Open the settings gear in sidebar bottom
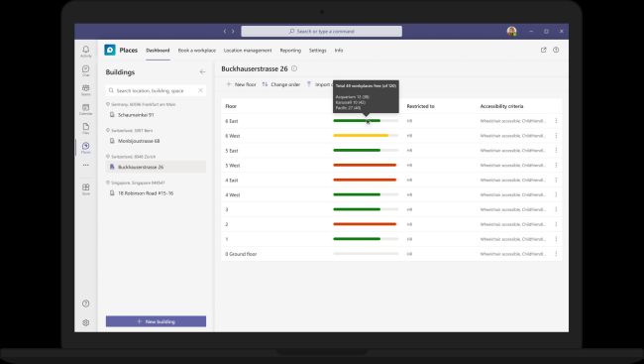644x364 pixels. coord(86,323)
